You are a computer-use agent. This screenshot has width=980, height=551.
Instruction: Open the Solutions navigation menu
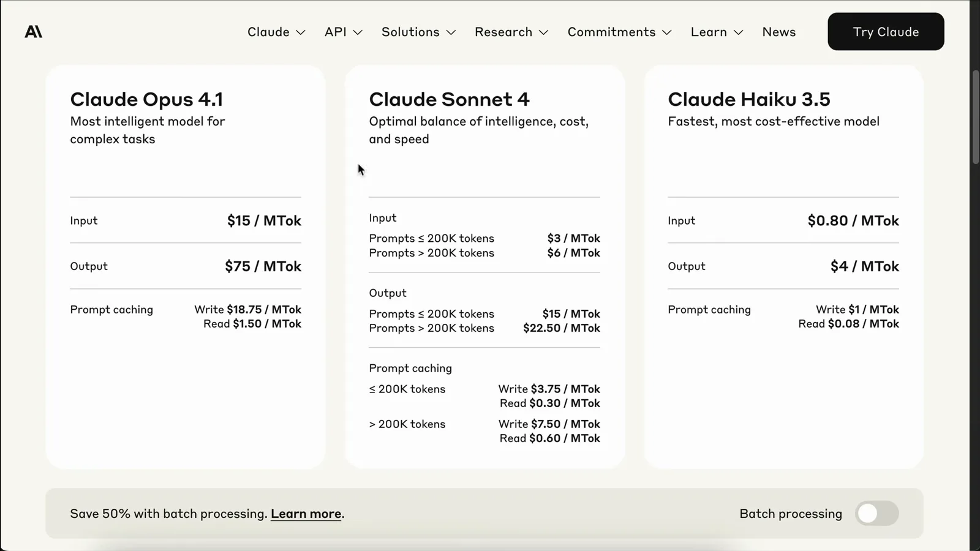pos(419,32)
